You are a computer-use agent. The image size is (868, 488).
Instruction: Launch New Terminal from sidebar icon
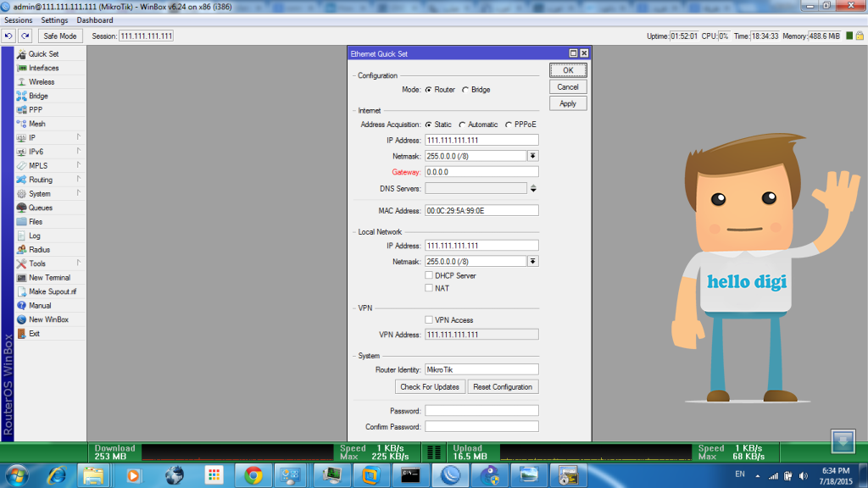coord(21,278)
